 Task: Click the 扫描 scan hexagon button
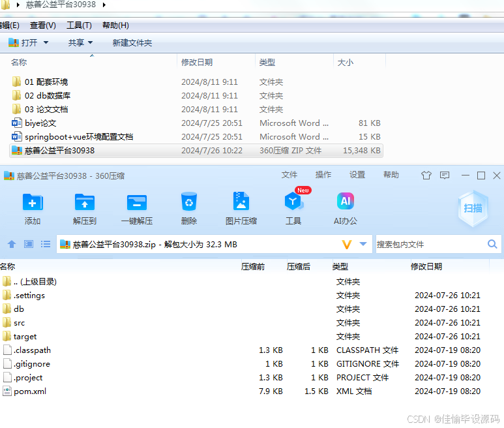[473, 208]
